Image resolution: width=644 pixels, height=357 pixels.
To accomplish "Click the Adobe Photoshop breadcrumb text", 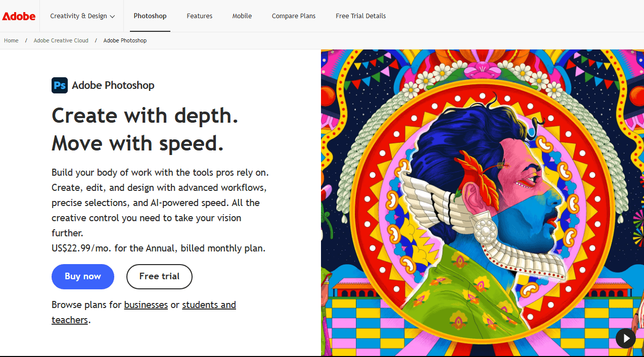I will pyautogui.click(x=125, y=40).
